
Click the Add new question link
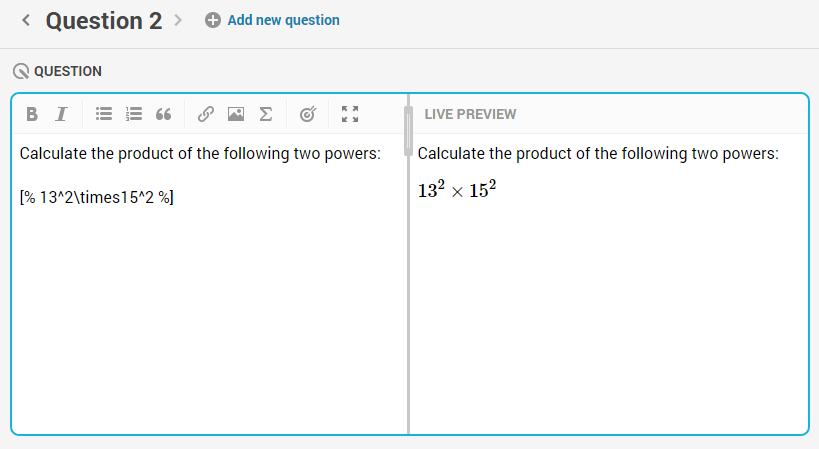click(283, 20)
